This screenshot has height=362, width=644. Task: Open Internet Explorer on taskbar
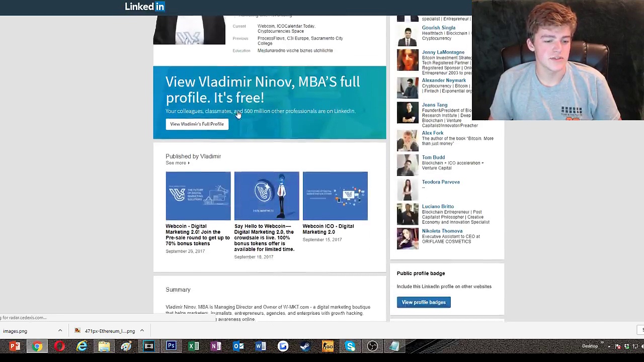tap(82, 346)
